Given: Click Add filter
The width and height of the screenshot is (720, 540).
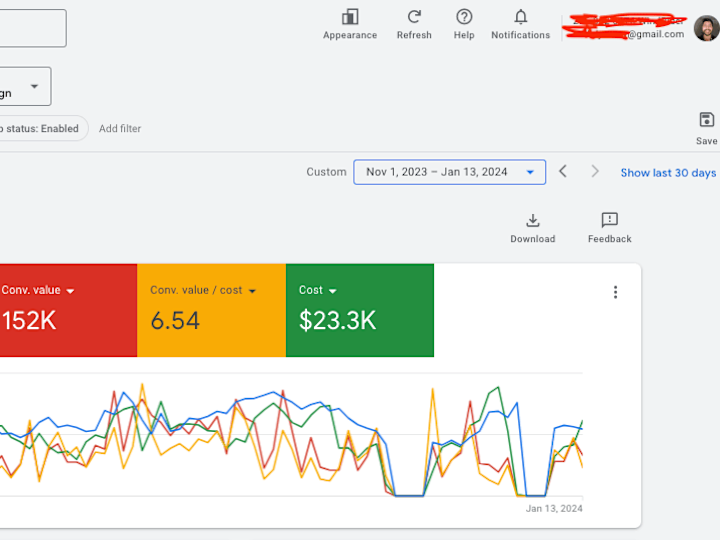Looking at the screenshot, I should tap(120, 129).
